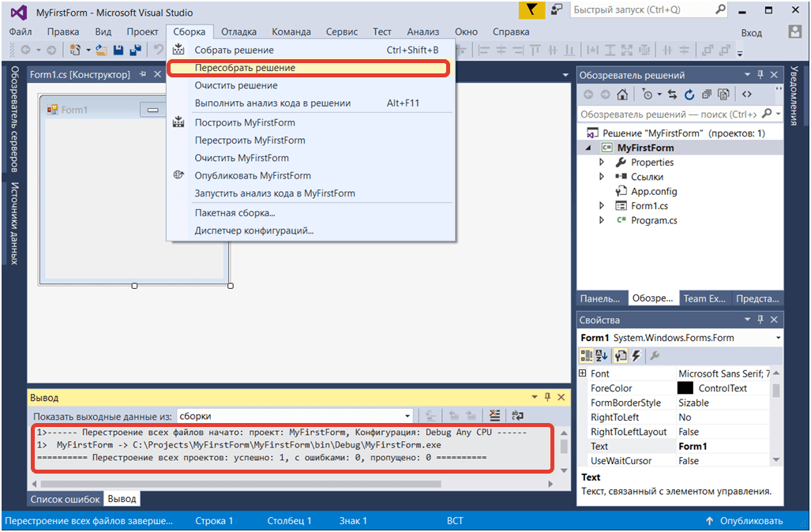Click the Bring to Front toolbar icon
811x532 pixels.
[x=708, y=51]
